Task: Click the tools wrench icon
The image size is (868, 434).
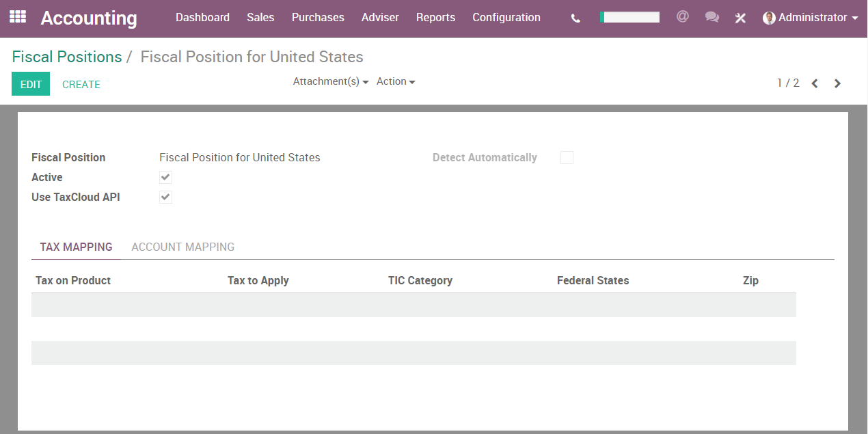Action: tap(740, 18)
